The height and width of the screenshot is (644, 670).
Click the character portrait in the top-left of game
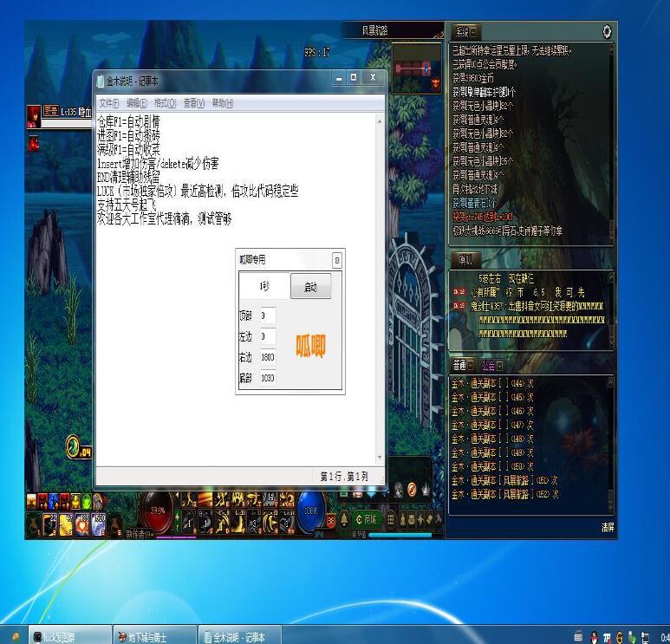[34, 117]
